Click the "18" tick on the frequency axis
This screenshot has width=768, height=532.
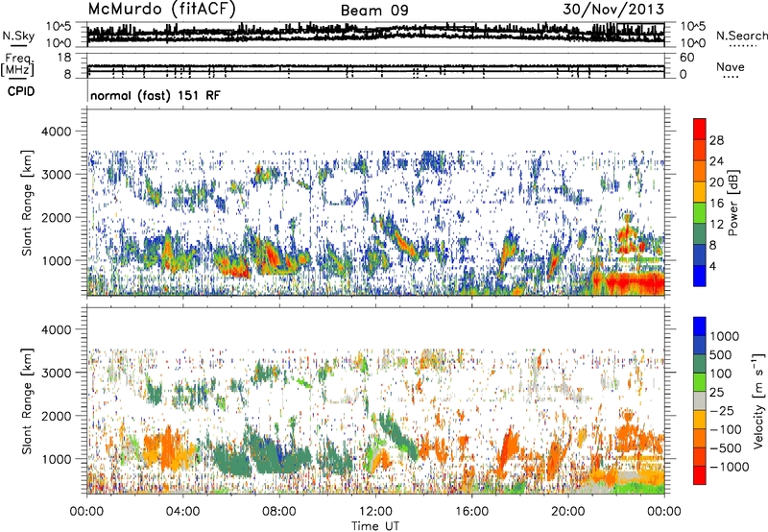64,58
